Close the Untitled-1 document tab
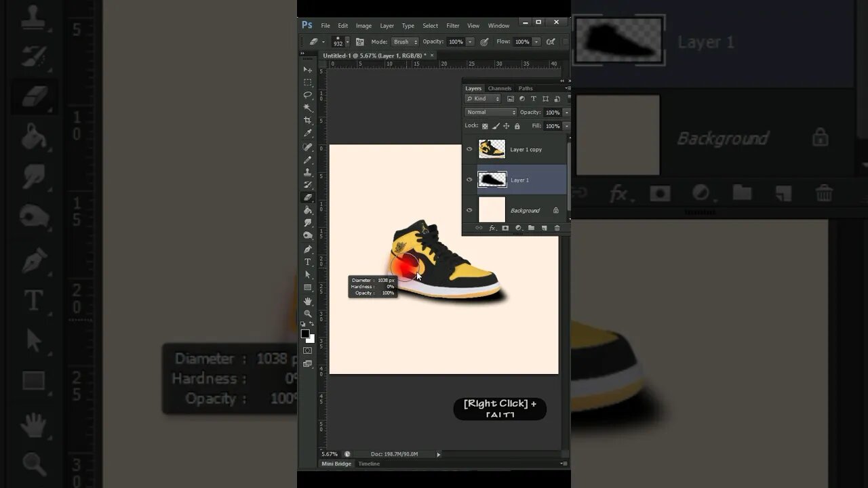The width and height of the screenshot is (868, 488). 432,56
